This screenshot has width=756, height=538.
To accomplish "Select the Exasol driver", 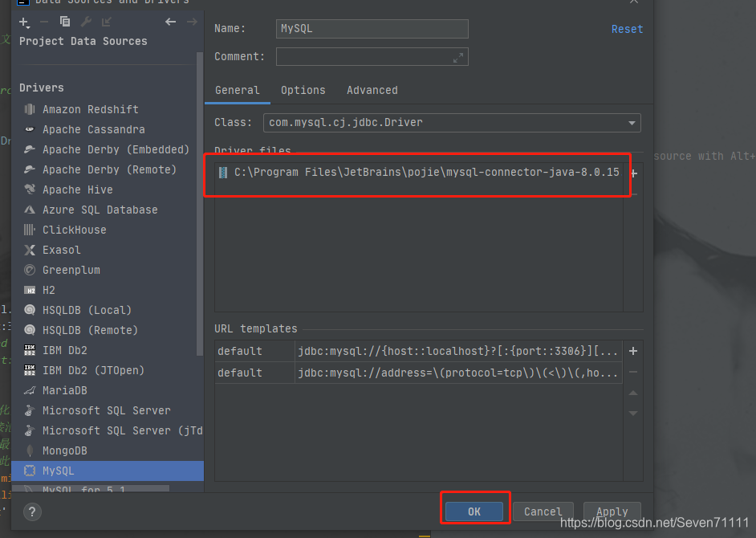I will 108,250.
